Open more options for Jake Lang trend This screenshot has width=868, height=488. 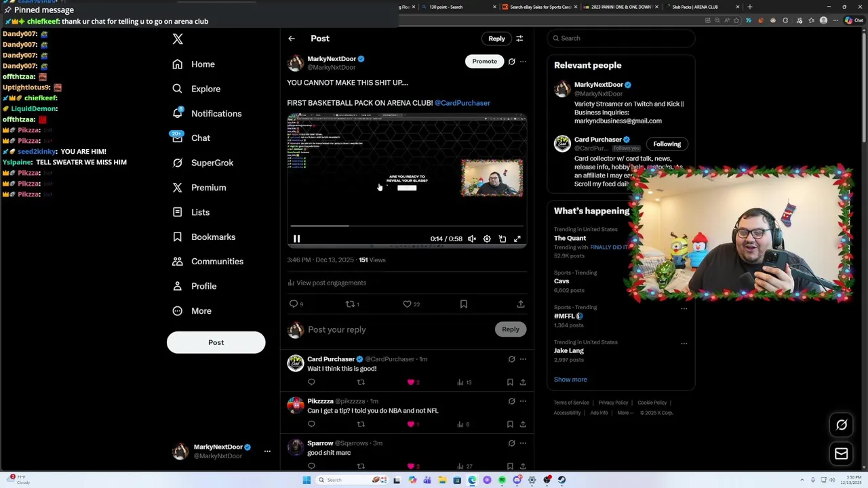[x=684, y=343]
